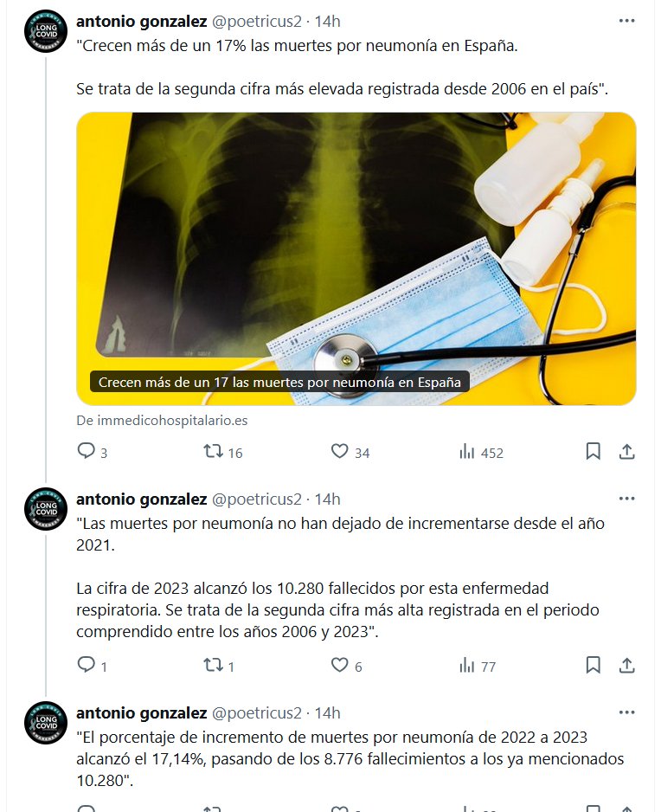Viewport: 661px width, 812px height.
Task: Open the X-ray article preview card image
Action: click(356, 259)
